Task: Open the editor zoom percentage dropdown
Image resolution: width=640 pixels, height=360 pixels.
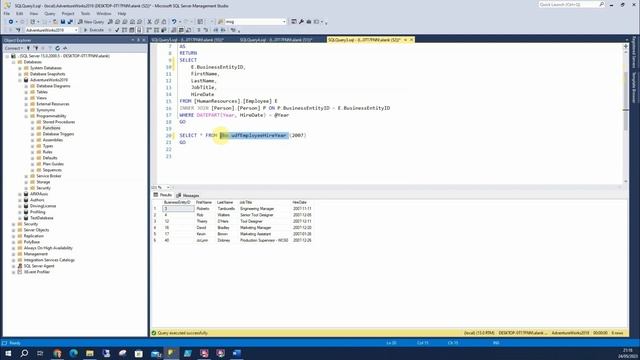Action: click(x=168, y=187)
